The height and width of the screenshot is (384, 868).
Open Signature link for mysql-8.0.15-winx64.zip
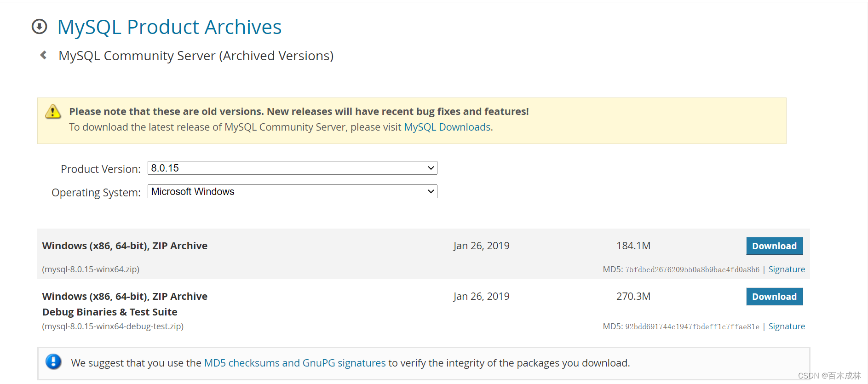pyautogui.click(x=787, y=269)
